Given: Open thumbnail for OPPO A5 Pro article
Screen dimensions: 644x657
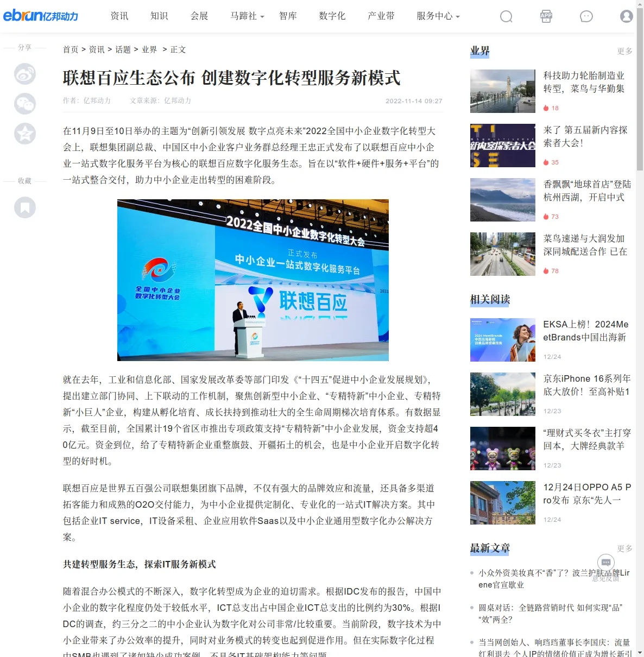Looking at the screenshot, I should [x=503, y=503].
